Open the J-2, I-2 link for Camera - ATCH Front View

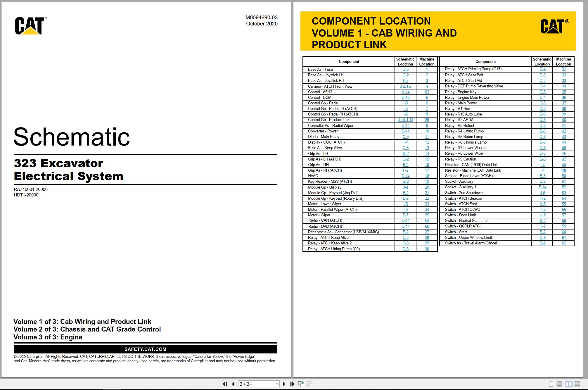pos(405,86)
